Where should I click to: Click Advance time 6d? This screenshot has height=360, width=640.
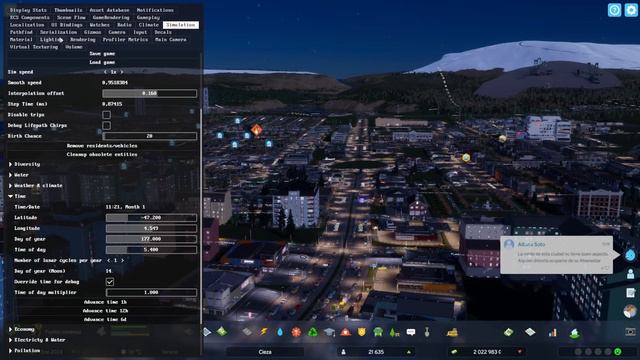click(x=105, y=320)
